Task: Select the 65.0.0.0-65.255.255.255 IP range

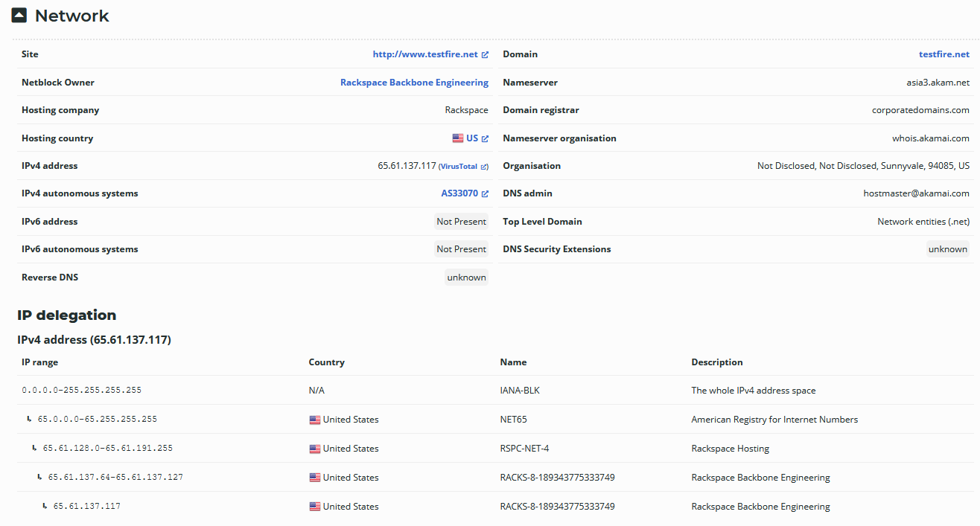Action: pos(98,419)
